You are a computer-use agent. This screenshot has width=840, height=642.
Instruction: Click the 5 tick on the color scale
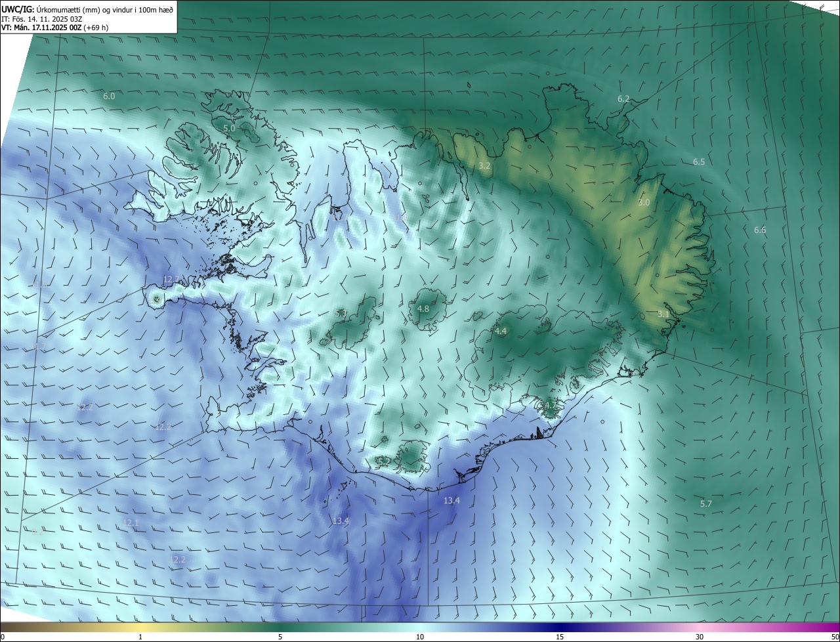(x=280, y=637)
